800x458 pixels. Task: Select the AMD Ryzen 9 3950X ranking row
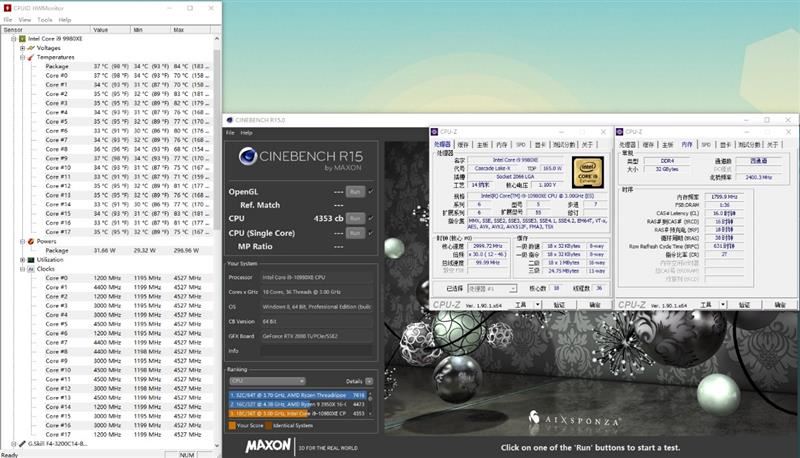point(297,404)
